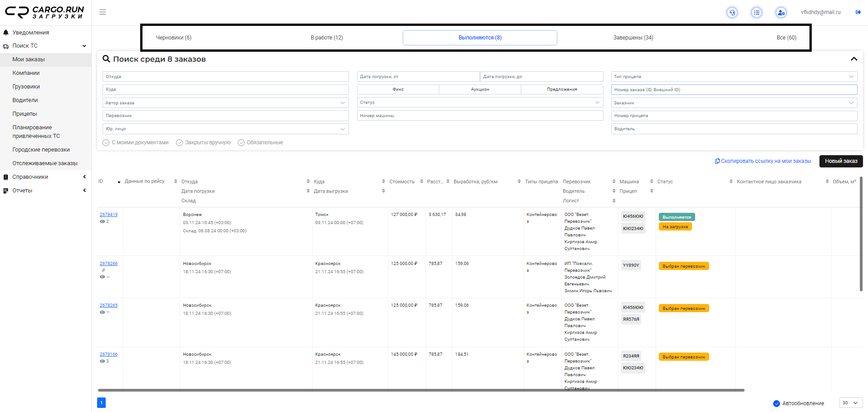Click the logout arrow icon
Screen dimensions: 868x412
click(858, 12)
